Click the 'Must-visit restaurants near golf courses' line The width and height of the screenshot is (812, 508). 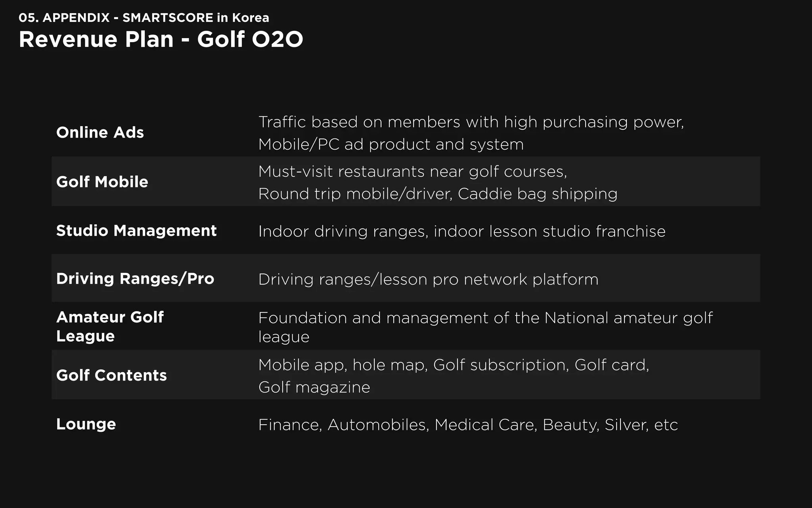412,171
